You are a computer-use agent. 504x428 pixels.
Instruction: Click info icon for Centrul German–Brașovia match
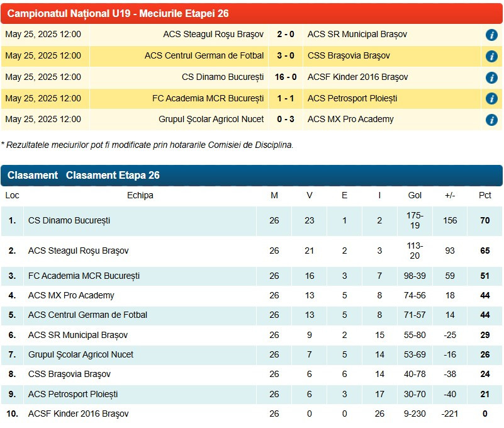(491, 56)
